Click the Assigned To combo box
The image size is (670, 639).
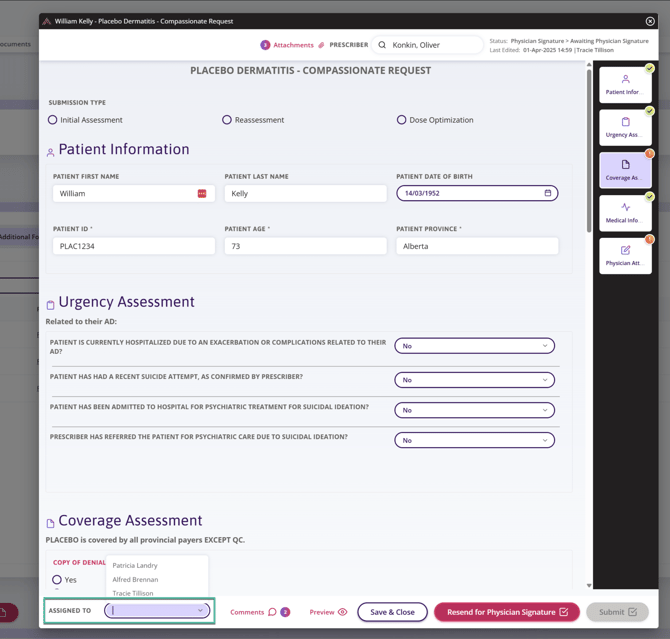[157, 610]
